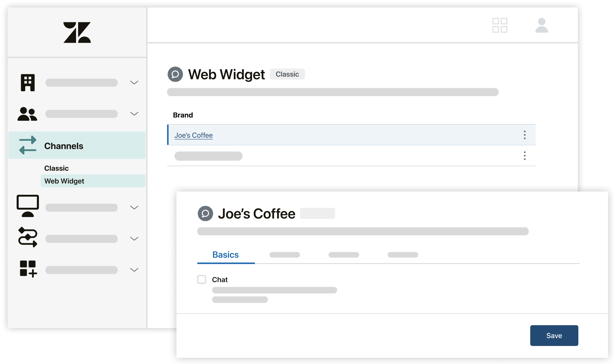Switch to the Basics tab
Image resolution: width=614 pixels, height=364 pixels.
click(226, 254)
